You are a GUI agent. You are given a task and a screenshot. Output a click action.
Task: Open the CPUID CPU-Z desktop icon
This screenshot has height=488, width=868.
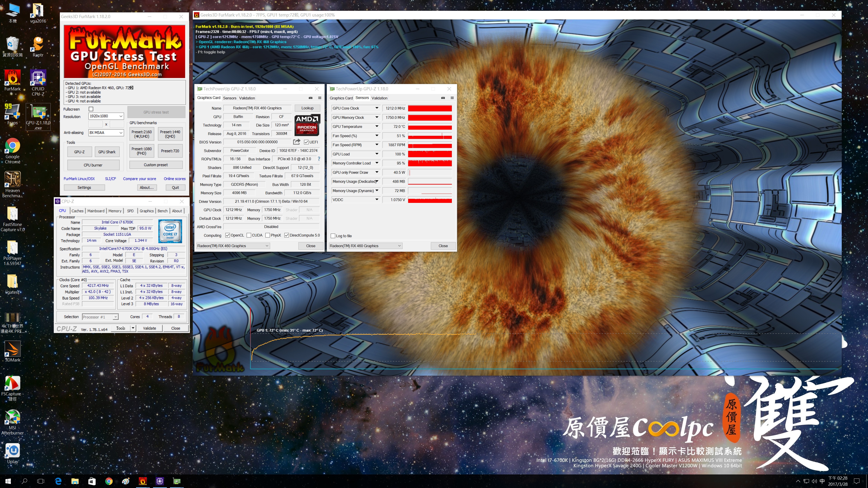pos(38,83)
